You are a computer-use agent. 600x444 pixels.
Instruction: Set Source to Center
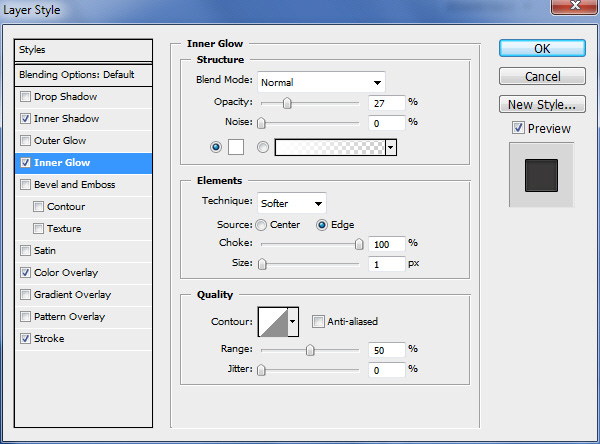[261, 225]
